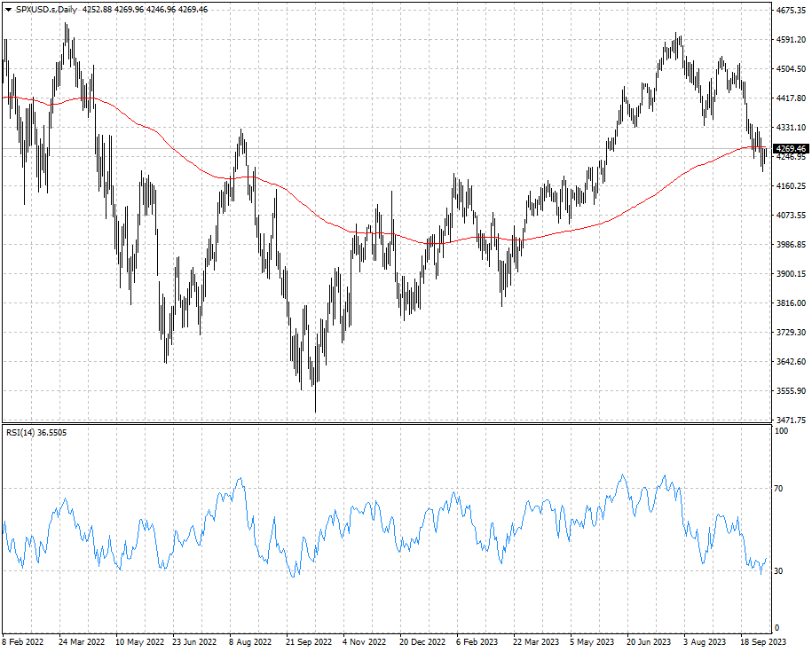Click the 3986.85 price axis label

coord(791,244)
